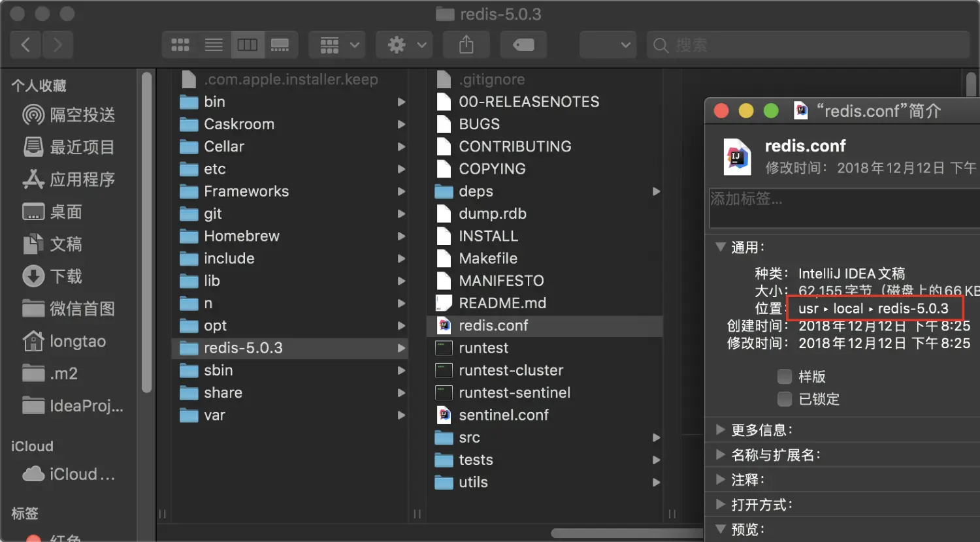
Task: Open the .m2 folder in sidebar
Action: coord(50,374)
